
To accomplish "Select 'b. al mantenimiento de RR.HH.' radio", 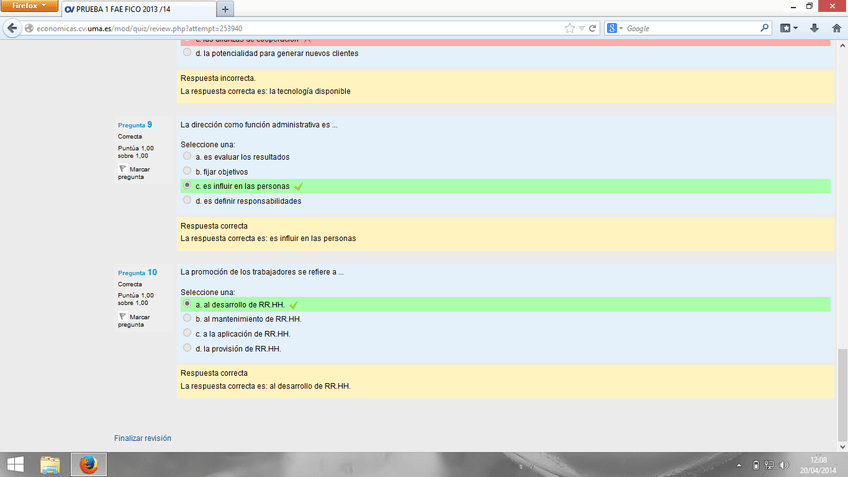I will coord(187,318).
